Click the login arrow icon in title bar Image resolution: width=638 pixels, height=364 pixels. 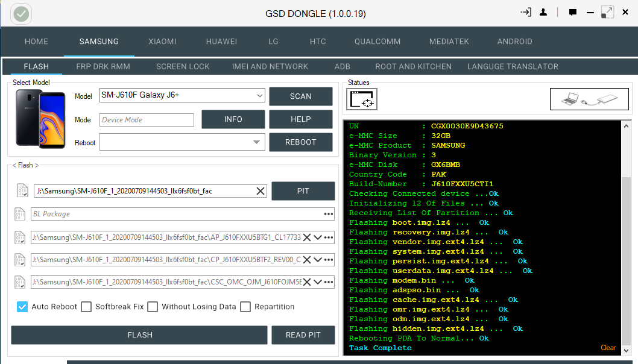(x=526, y=12)
